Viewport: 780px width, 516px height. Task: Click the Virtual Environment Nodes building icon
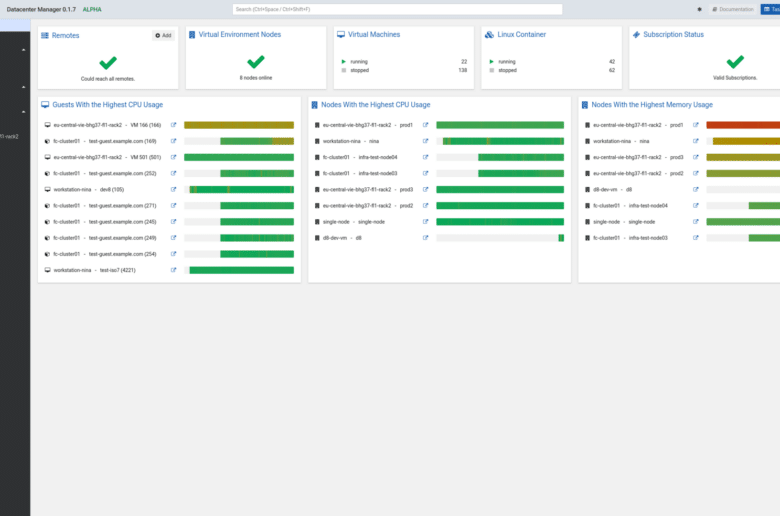click(x=192, y=34)
